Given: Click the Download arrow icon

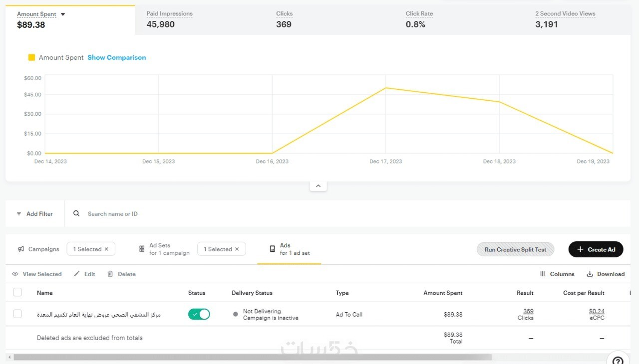Looking at the screenshot, I should [590, 274].
